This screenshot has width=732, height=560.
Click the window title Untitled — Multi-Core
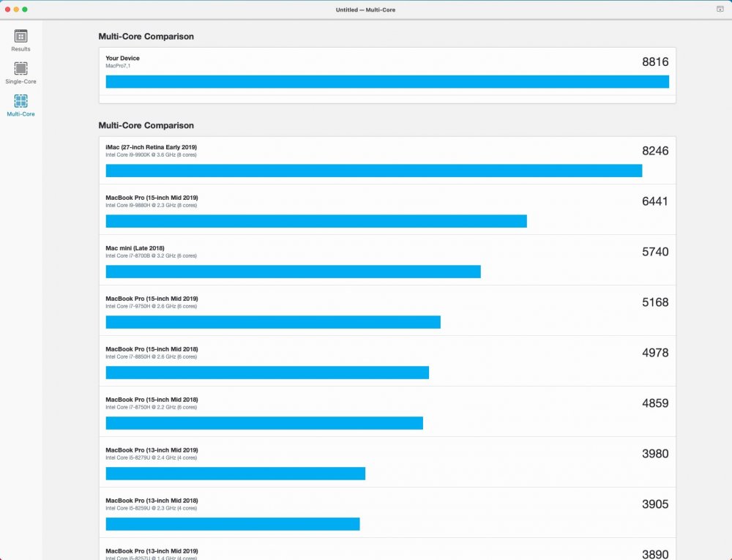[365, 10]
